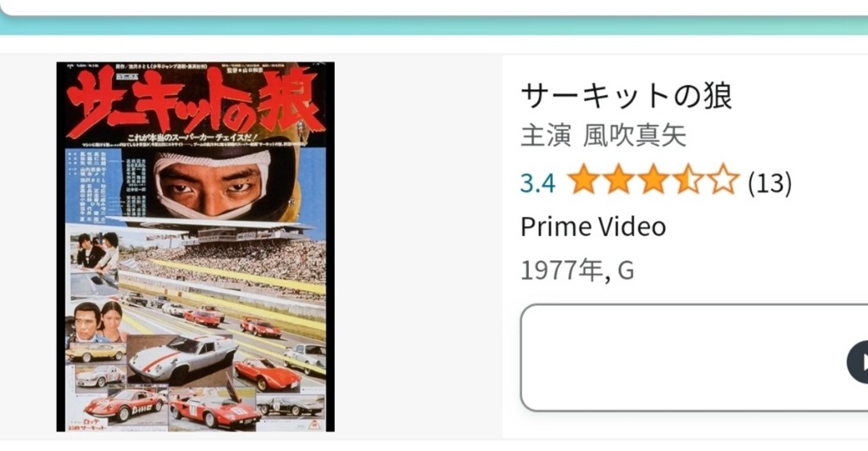
Task: Open the (13) reviews count
Action: (770, 182)
